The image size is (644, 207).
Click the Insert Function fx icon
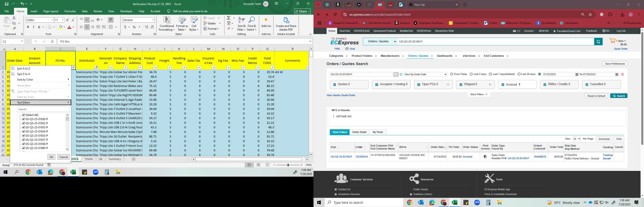(x=52, y=41)
